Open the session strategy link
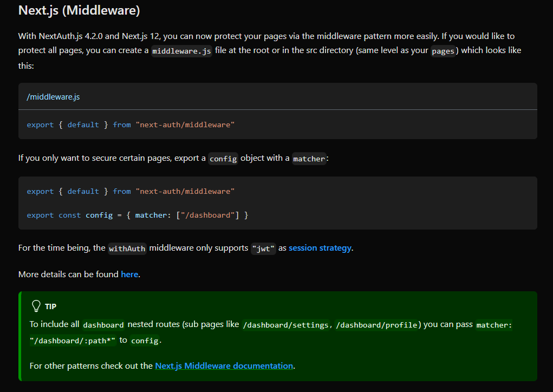The image size is (553, 392). (x=320, y=248)
